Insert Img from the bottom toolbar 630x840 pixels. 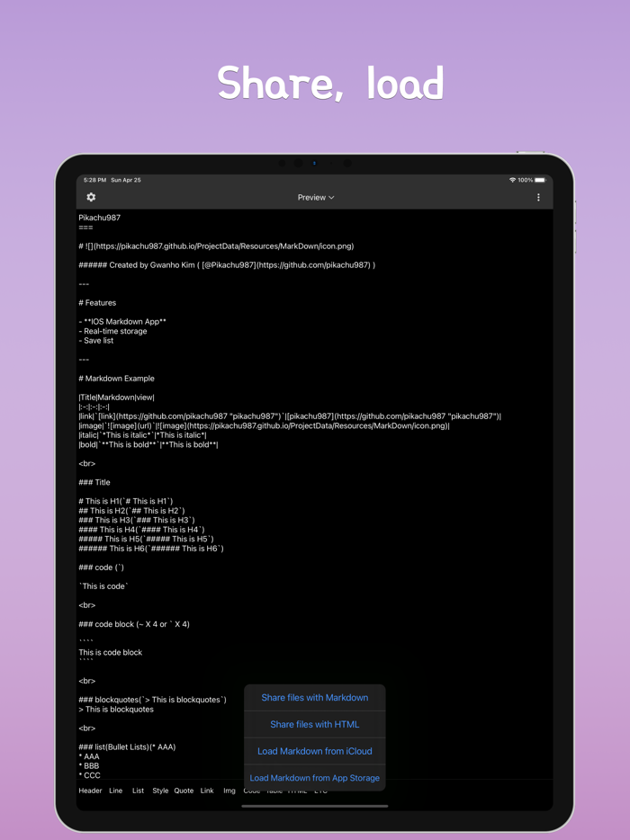pyautogui.click(x=229, y=791)
